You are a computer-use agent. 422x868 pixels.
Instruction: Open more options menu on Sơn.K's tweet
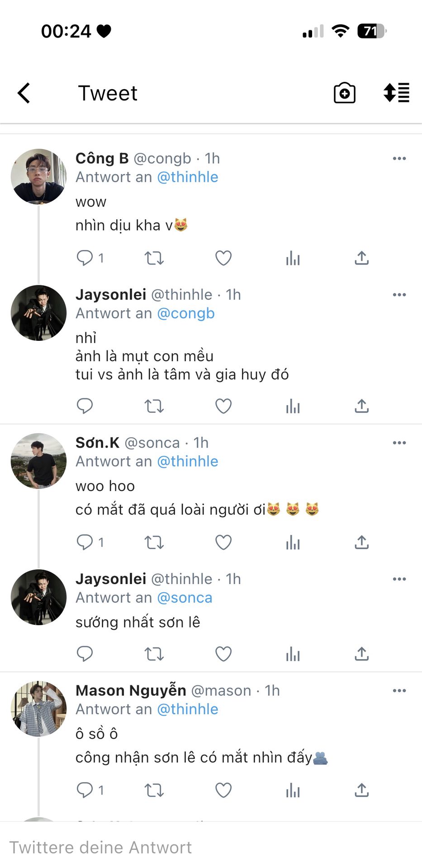[x=399, y=443]
